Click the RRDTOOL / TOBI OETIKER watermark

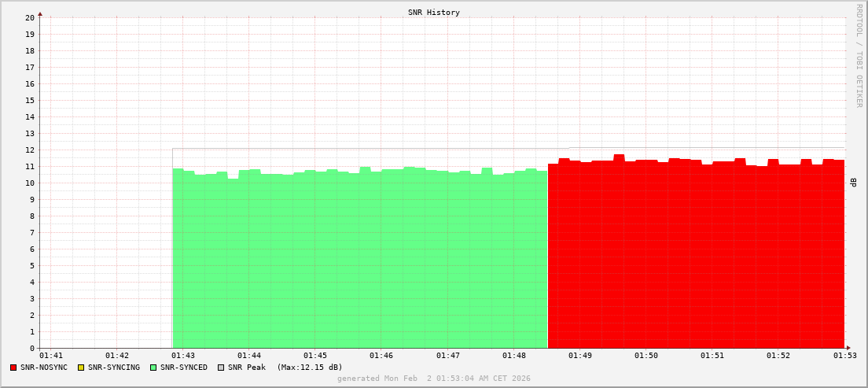pyautogui.click(x=859, y=55)
